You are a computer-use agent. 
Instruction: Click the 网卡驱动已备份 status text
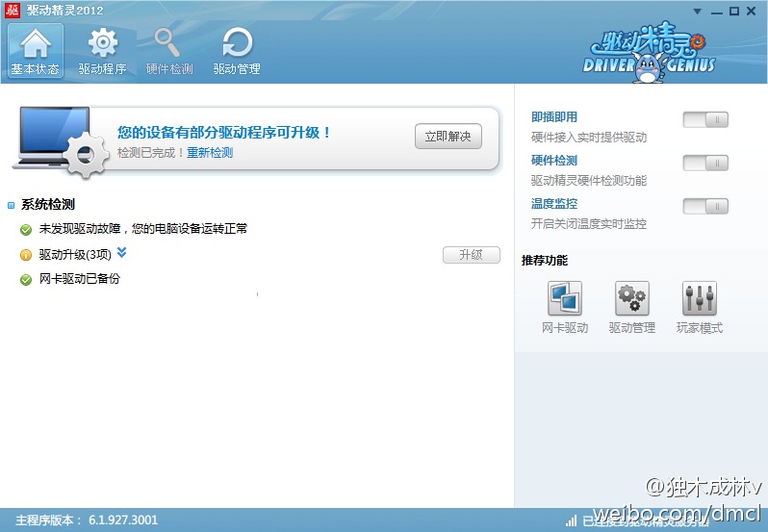[79, 279]
